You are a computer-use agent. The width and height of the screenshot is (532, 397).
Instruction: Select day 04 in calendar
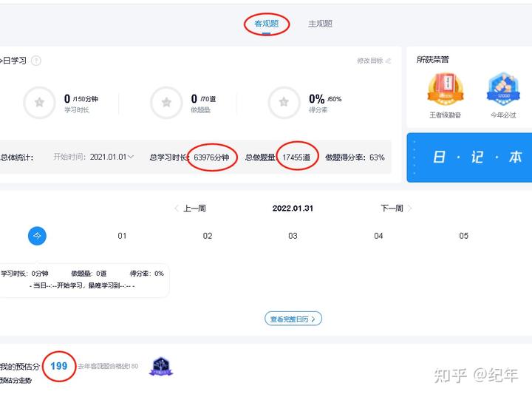(x=378, y=236)
